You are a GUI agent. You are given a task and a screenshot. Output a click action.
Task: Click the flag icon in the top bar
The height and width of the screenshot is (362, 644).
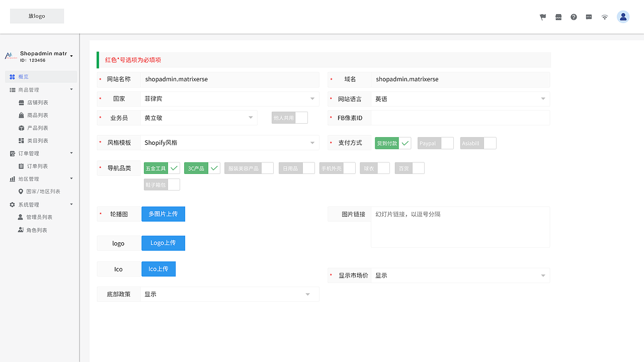[543, 17]
